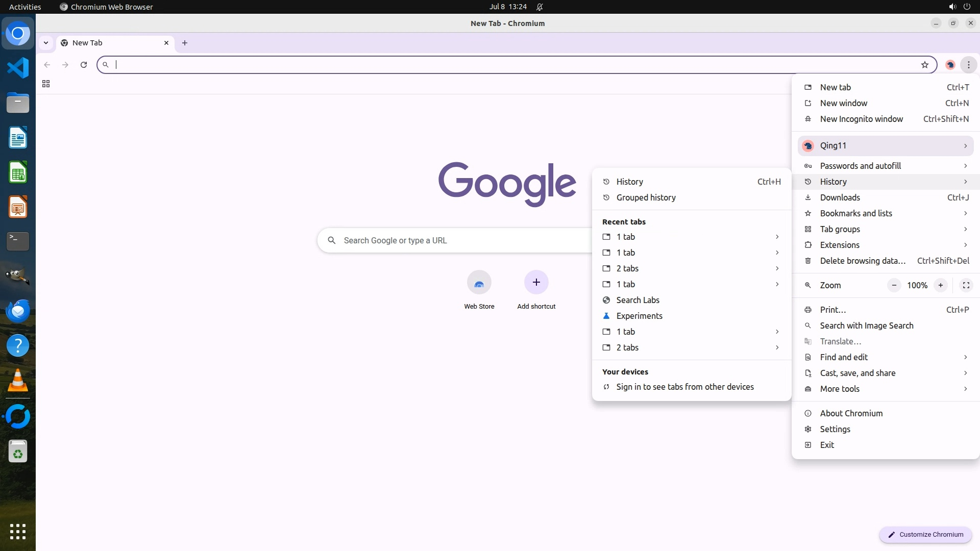Click the Add shortcut plus icon
The image size is (980, 551).
point(536,283)
